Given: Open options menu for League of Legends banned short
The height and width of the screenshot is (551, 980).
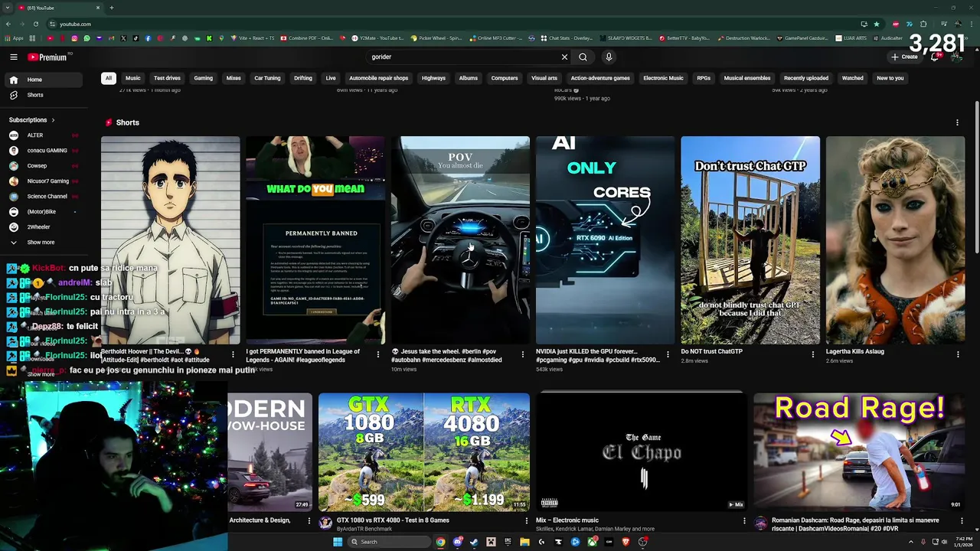Looking at the screenshot, I should click(377, 354).
